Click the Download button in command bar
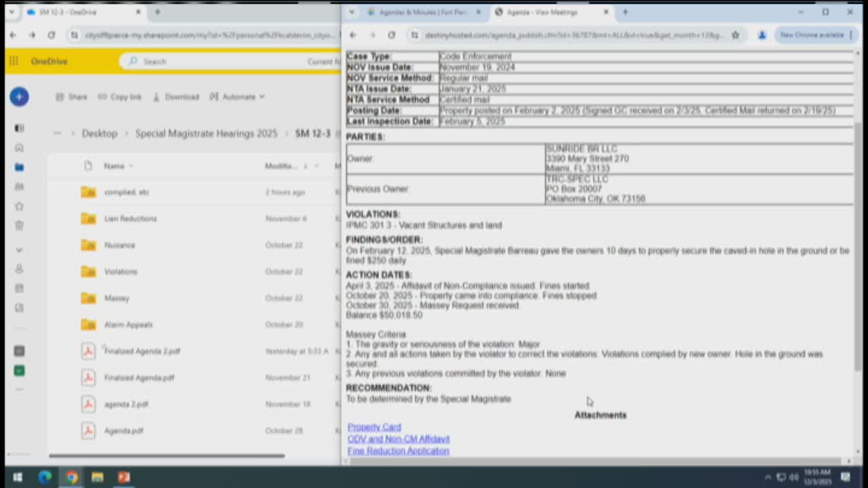Screen dimensions: 868x488 click(x=176, y=97)
